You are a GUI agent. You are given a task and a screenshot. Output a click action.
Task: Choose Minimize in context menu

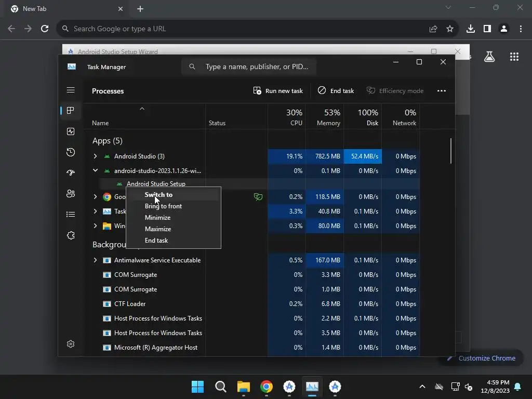174,218
